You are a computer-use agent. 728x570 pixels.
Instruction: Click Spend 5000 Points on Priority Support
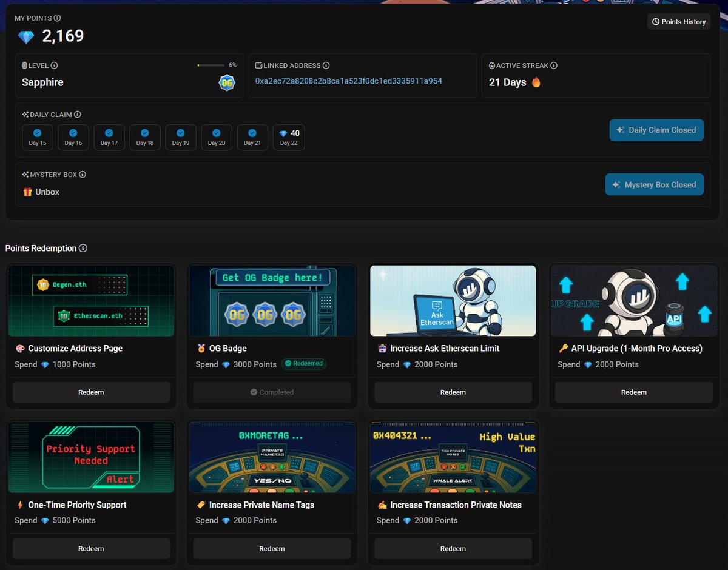click(55, 521)
